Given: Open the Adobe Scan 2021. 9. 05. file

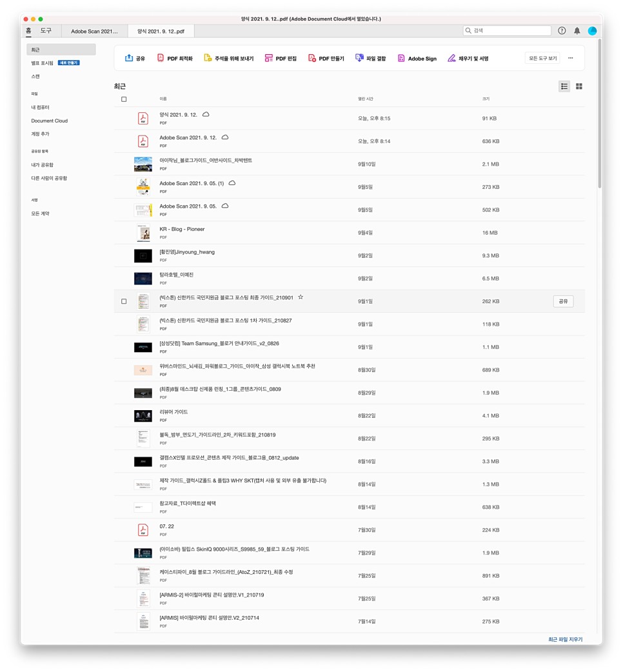Looking at the screenshot, I should pos(188,206).
